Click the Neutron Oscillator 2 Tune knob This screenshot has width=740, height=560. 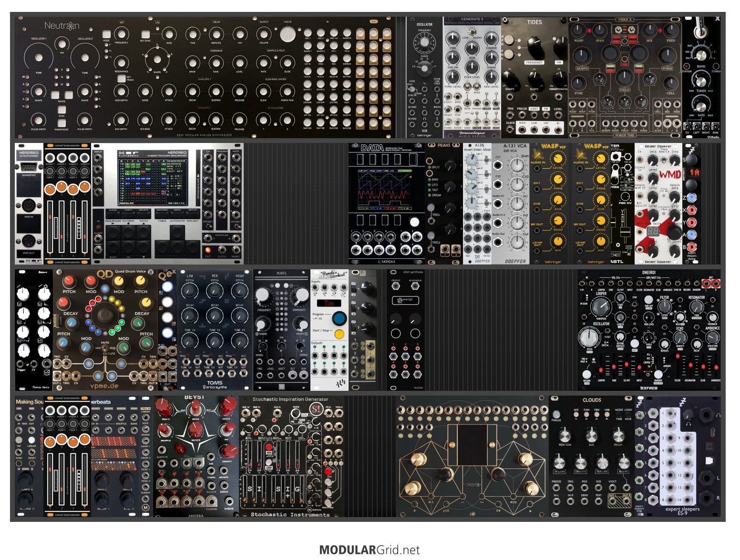pyautogui.click(x=85, y=58)
